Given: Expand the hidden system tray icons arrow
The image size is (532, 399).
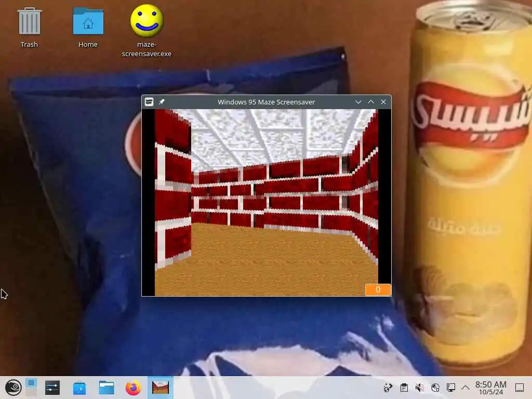Looking at the screenshot, I should coord(465,388).
